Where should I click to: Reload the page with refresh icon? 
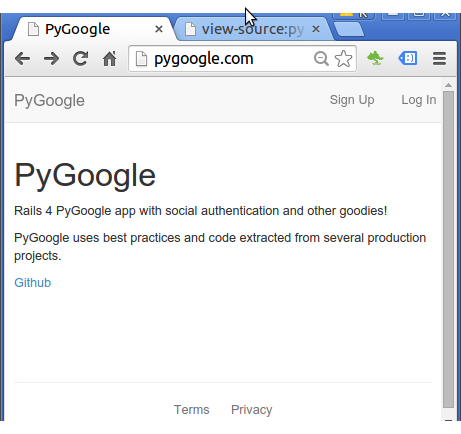pos(81,59)
